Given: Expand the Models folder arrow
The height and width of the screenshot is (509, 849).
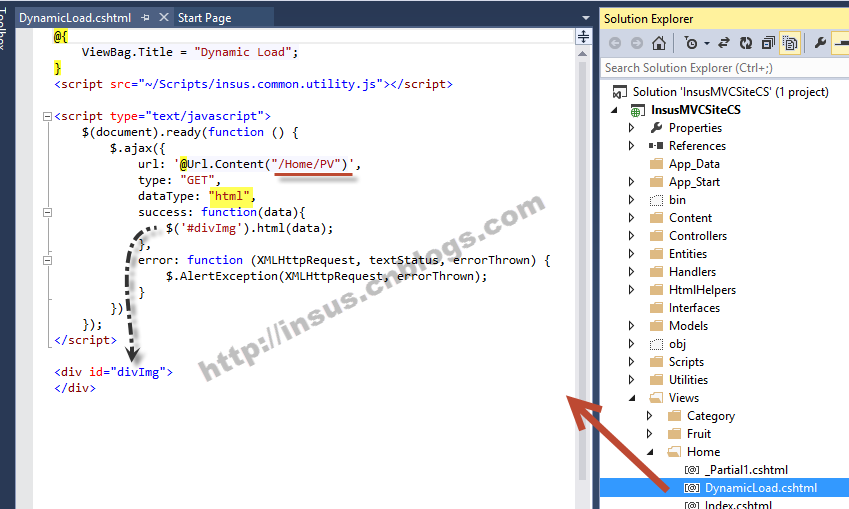Looking at the screenshot, I should point(631,325).
